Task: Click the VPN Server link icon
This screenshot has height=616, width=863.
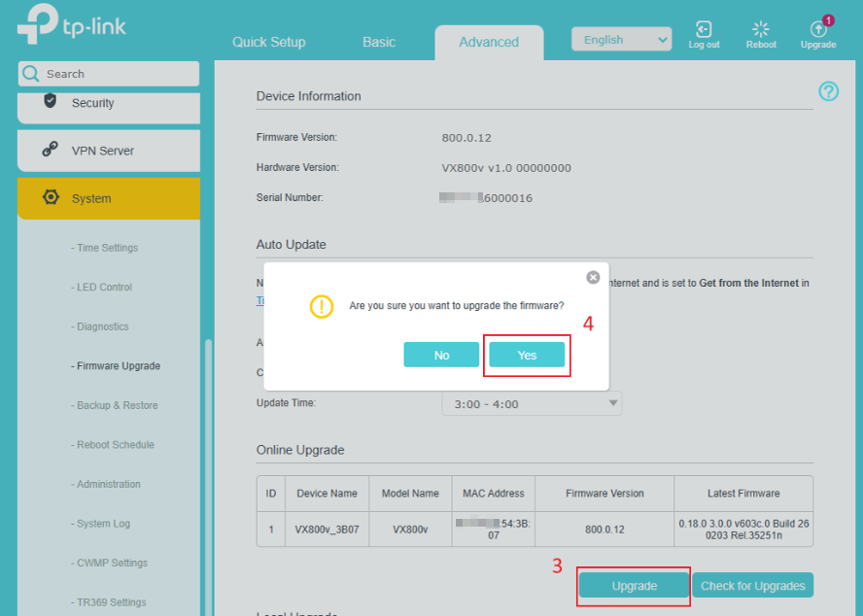Action: pos(51,150)
